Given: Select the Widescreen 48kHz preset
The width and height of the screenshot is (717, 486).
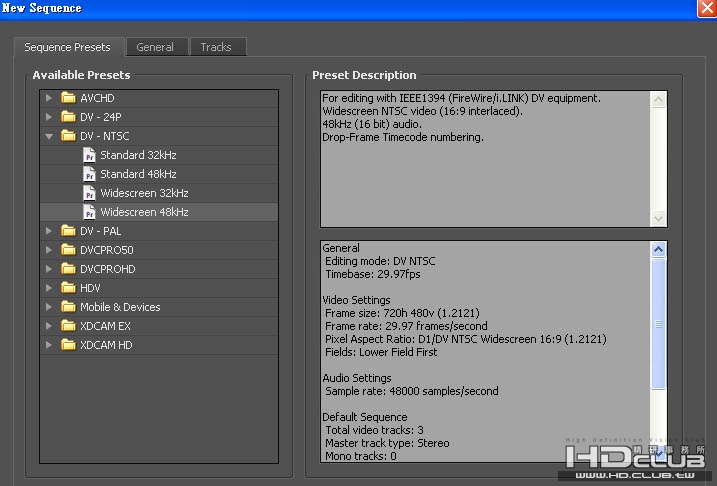Looking at the screenshot, I should tap(144, 212).
